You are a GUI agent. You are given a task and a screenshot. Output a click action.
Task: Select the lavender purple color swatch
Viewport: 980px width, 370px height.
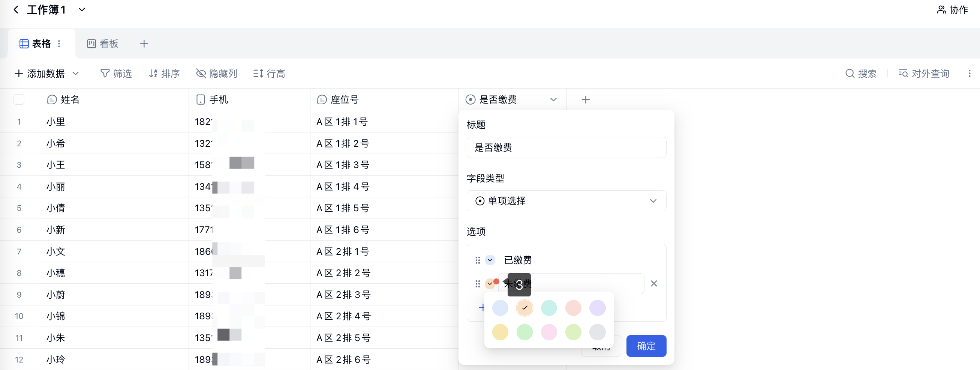click(598, 308)
